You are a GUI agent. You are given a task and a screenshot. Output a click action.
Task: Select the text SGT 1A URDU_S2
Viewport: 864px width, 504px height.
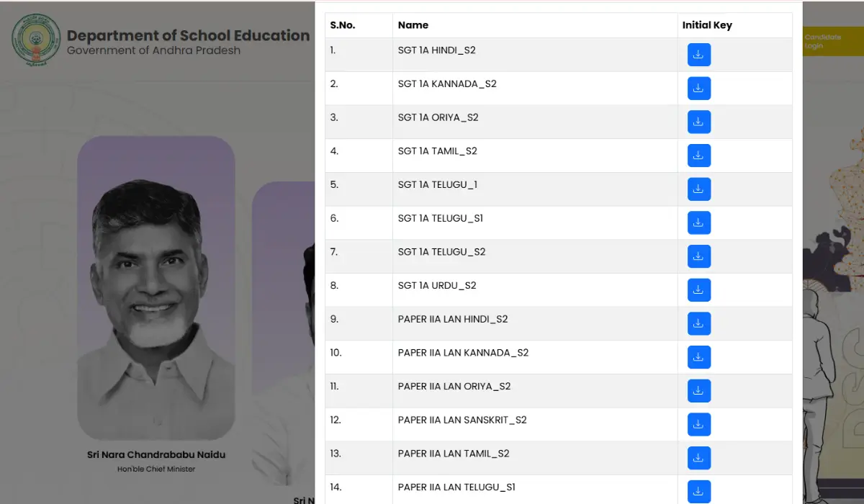pyautogui.click(x=437, y=285)
